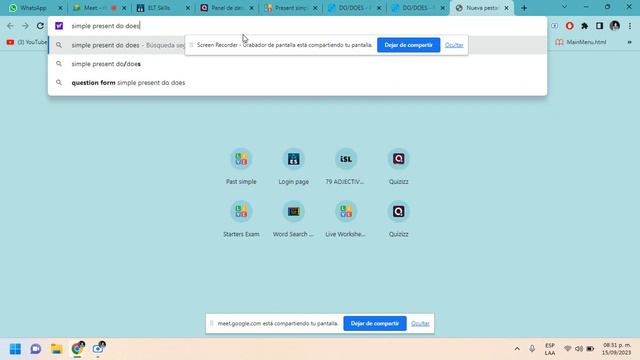Hide the Screen Recorder sharing banner
Viewport: 640px width, 360px height.
(454, 45)
